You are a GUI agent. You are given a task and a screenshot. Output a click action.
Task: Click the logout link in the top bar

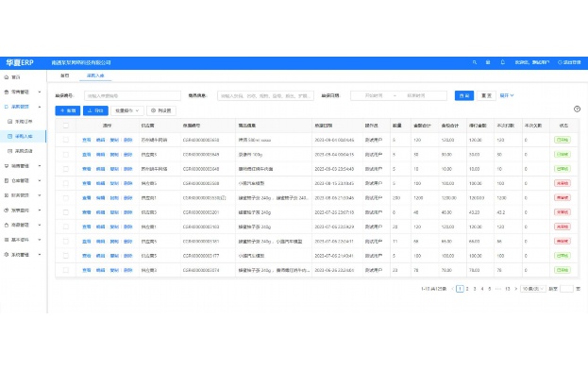[x=569, y=62]
